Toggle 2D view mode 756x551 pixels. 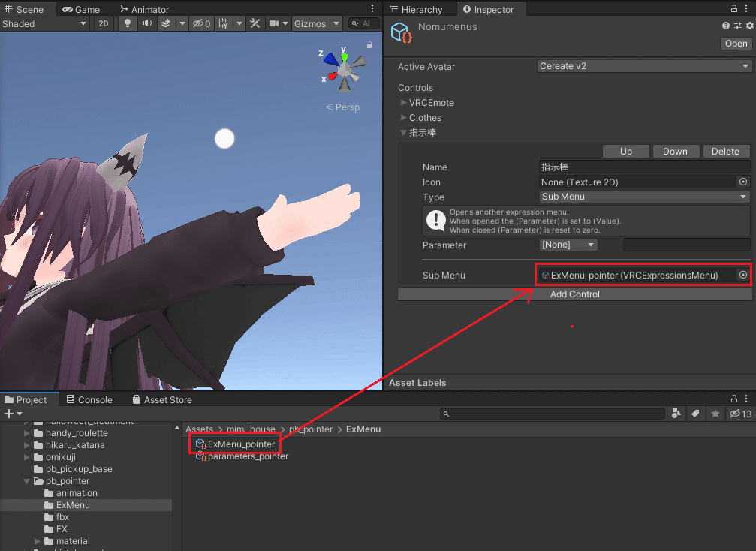point(103,23)
